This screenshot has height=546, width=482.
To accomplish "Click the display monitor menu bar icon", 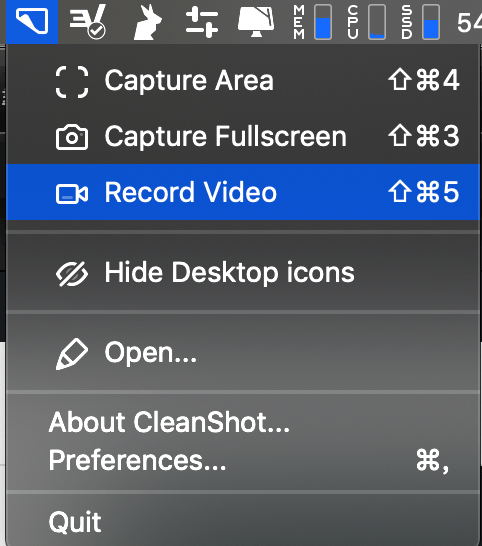I will tap(256, 22).
